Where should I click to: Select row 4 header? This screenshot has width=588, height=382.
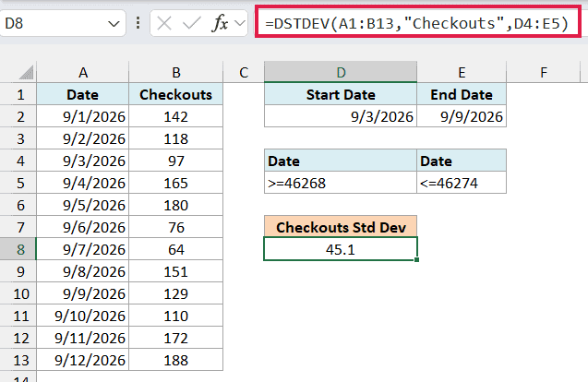tap(18, 161)
